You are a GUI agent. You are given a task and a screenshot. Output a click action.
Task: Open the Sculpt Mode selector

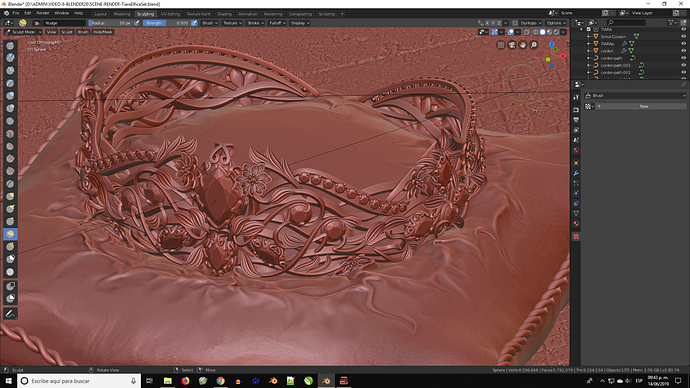coord(23,32)
